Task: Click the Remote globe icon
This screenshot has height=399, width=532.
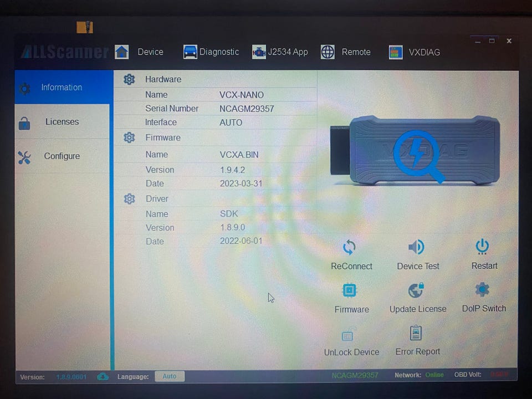Action: [328, 52]
